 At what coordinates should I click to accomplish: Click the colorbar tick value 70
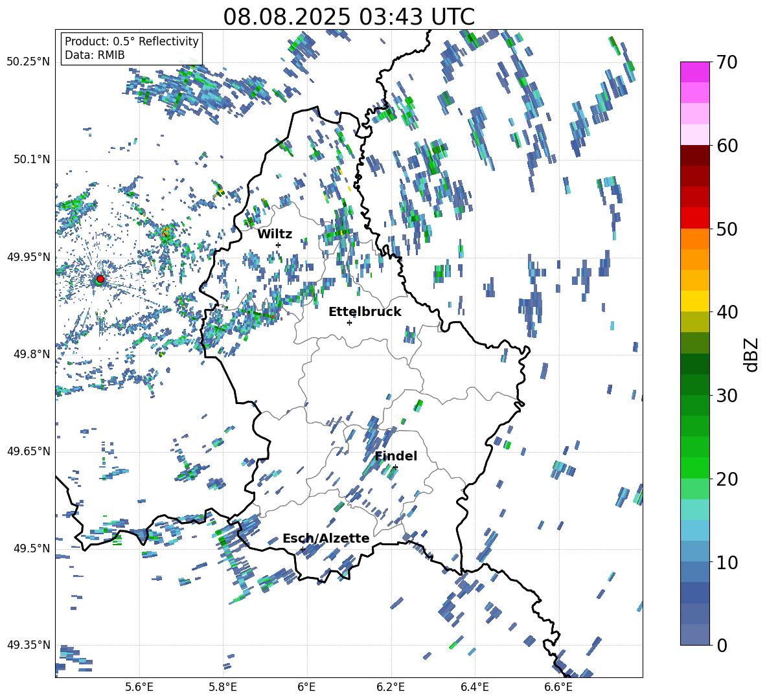click(x=726, y=63)
